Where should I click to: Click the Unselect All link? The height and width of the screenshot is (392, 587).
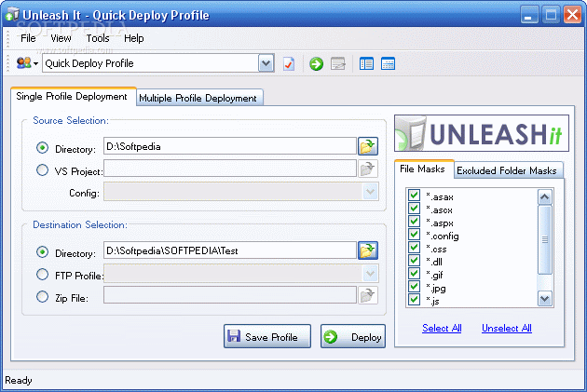coord(507,328)
